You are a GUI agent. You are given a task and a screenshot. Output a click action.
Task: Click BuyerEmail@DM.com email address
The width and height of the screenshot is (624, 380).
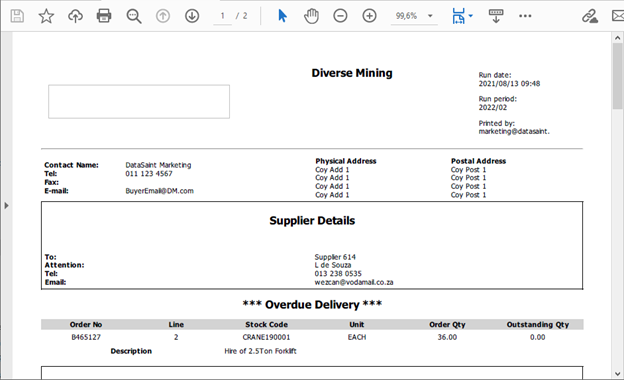coord(159,191)
